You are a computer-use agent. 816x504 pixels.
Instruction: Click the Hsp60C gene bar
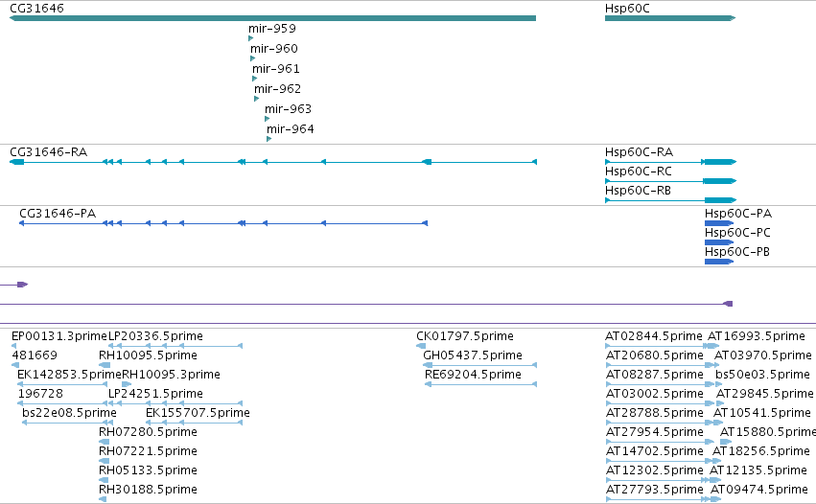point(669,18)
